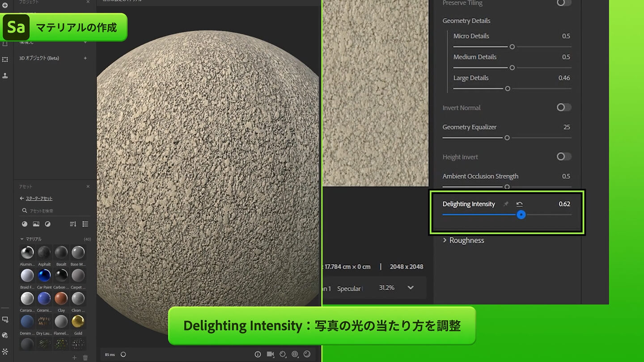Select the crop selection tool in the sidebar
The image size is (644, 362).
5,59
